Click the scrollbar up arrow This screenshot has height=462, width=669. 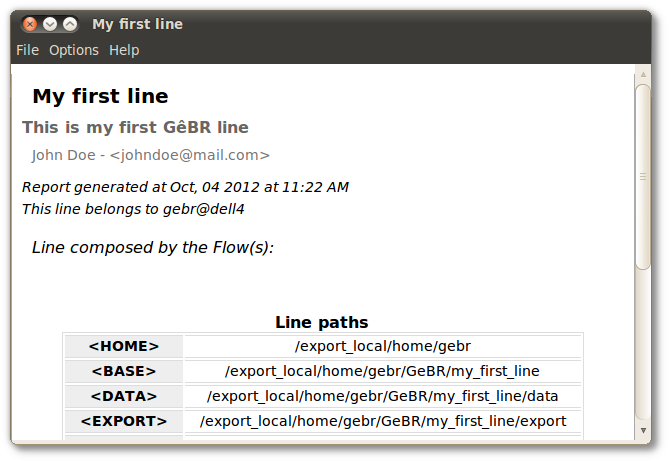pos(643,75)
